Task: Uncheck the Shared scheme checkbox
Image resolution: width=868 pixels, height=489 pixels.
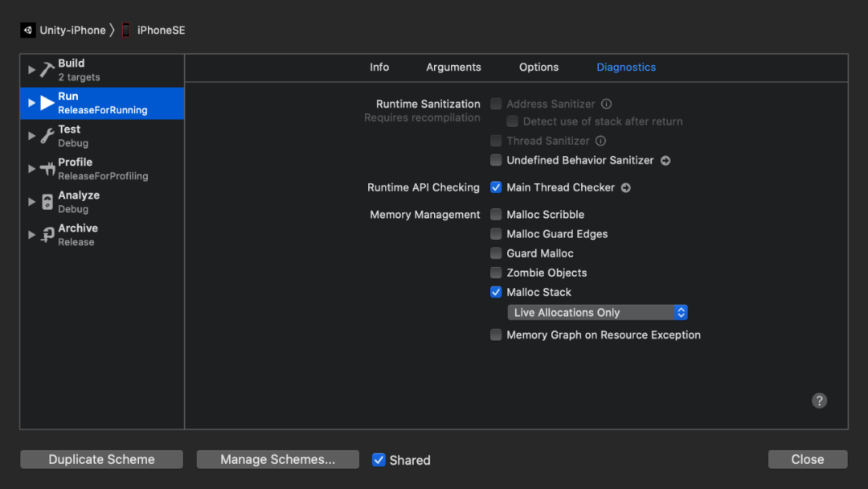Action: pos(379,460)
